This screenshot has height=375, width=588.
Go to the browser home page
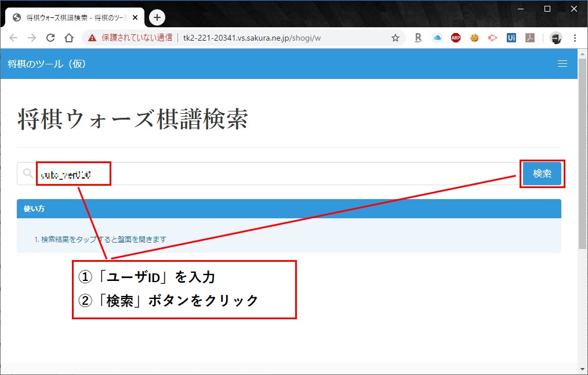pos(68,38)
